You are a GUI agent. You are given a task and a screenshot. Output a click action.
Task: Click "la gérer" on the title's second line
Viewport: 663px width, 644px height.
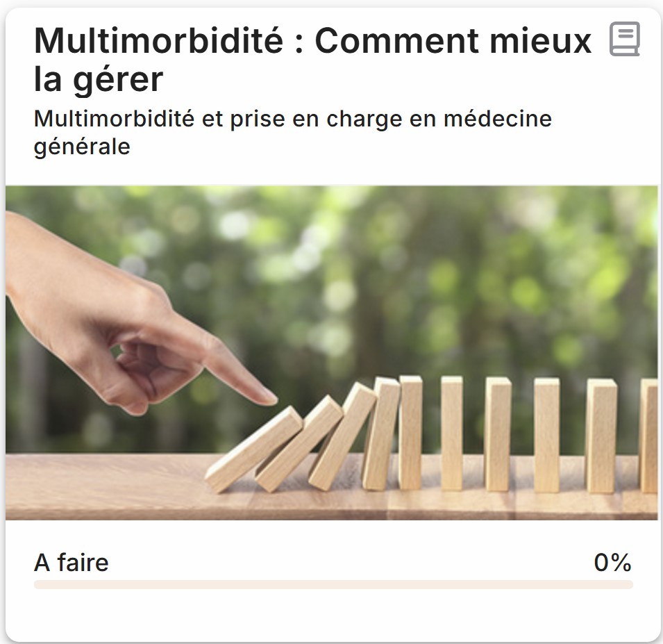pyautogui.click(x=98, y=79)
